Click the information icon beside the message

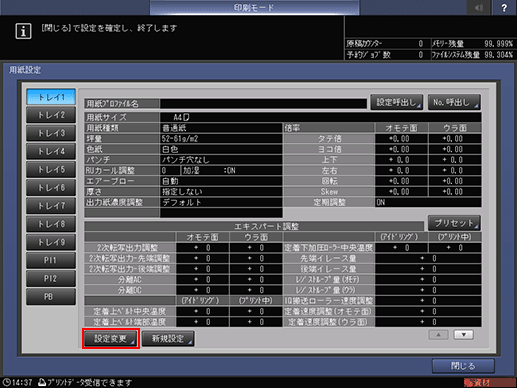click(23, 31)
